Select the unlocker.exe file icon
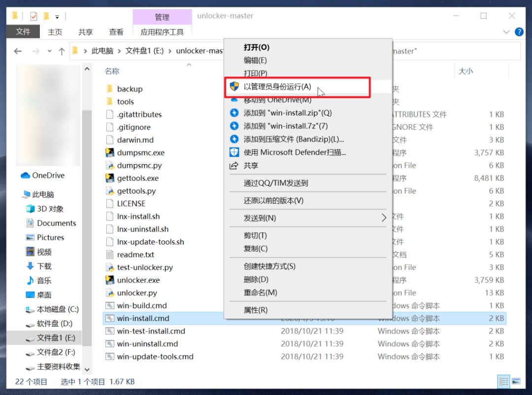The image size is (532, 395). pyautogui.click(x=109, y=280)
